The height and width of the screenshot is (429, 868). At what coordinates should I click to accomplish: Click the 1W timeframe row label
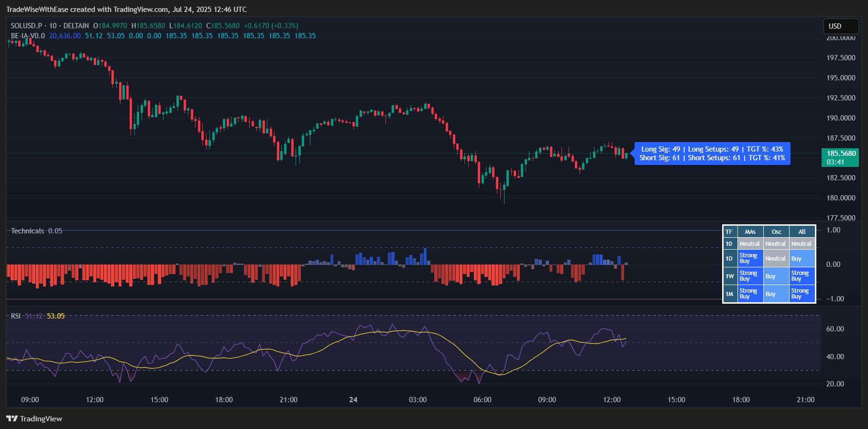click(729, 276)
